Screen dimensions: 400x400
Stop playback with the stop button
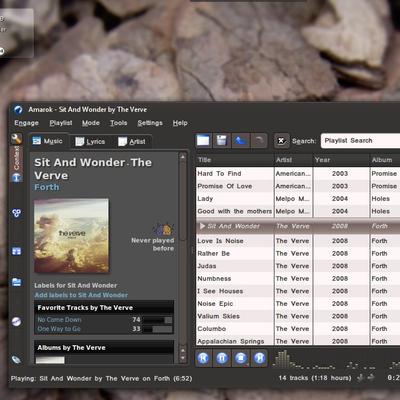coord(241,358)
